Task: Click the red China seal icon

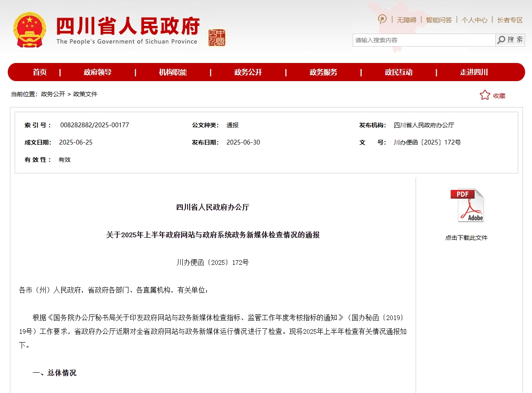Action: click(217, 38)
